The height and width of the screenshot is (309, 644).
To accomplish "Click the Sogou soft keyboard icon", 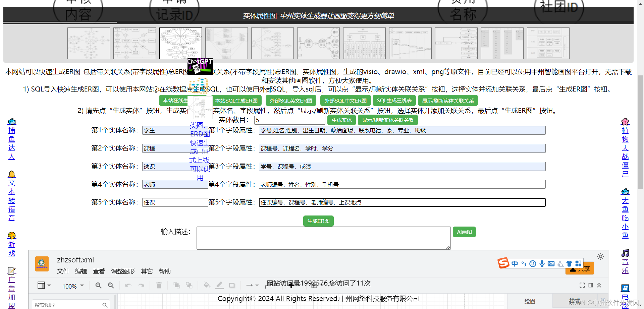I will (x=551, y=264).
